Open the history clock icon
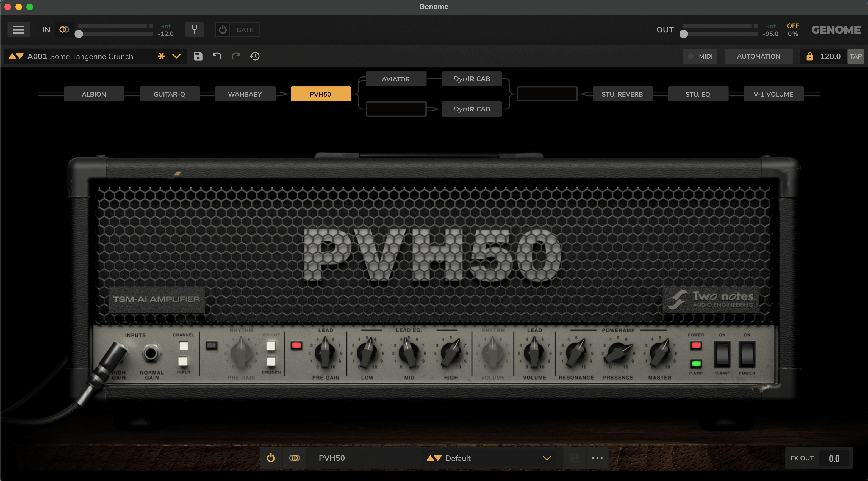This screenshot has width=868, height=481. 255,56
